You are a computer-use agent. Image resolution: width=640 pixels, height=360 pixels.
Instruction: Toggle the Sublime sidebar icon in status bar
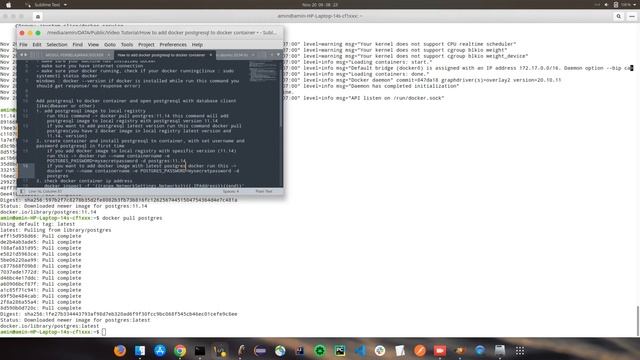coord(22,191)
